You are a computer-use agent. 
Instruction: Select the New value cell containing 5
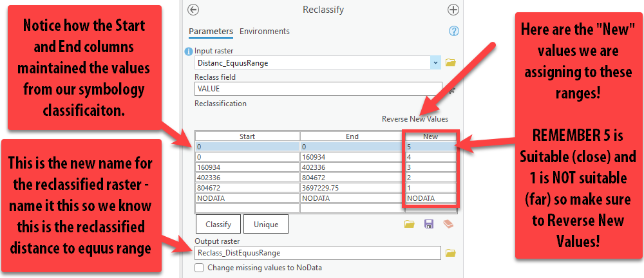430,147
